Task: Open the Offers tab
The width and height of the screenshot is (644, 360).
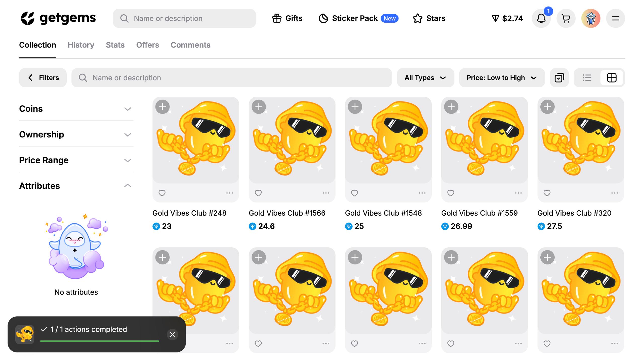Action: click(147, 45)
